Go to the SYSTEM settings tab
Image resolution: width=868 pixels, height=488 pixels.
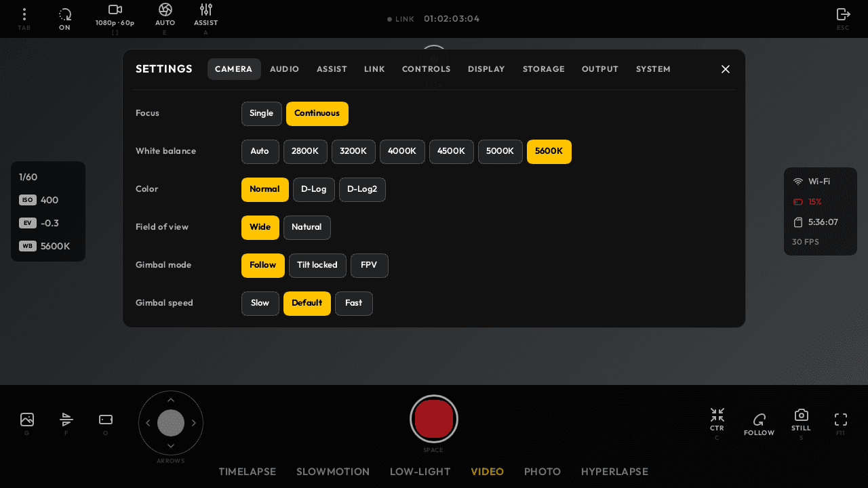click(653, 69)
